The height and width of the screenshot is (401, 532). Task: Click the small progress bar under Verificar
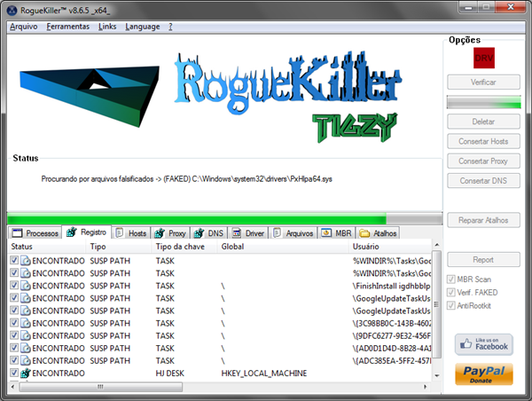click(483, 102)
